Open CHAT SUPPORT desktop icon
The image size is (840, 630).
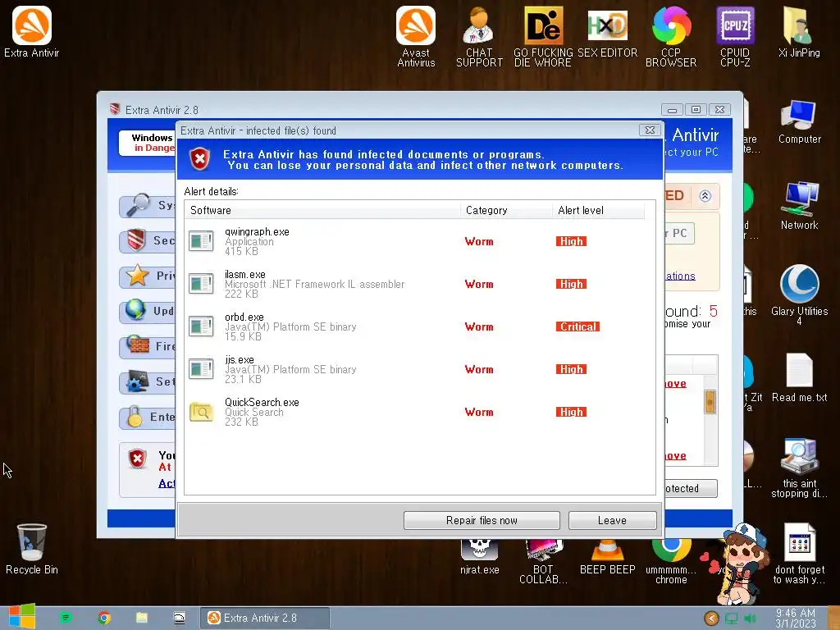pyautogui.click(x=479, y=36)
